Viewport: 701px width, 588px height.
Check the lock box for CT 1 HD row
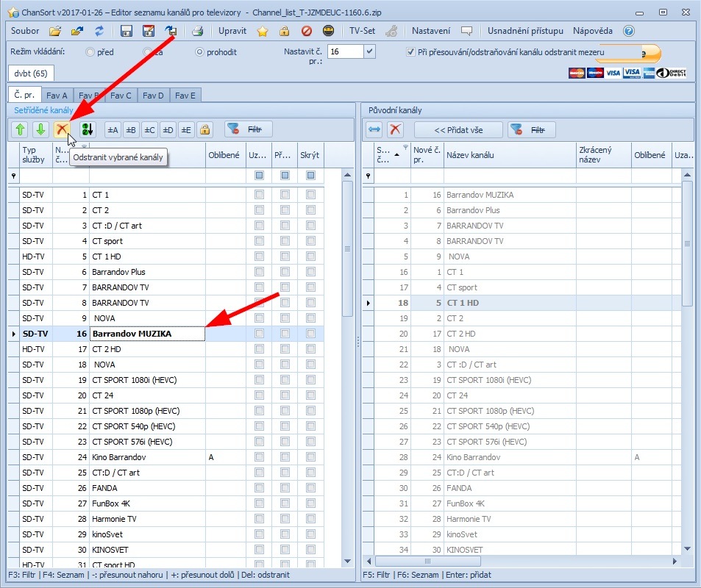(x=259, y=257)
